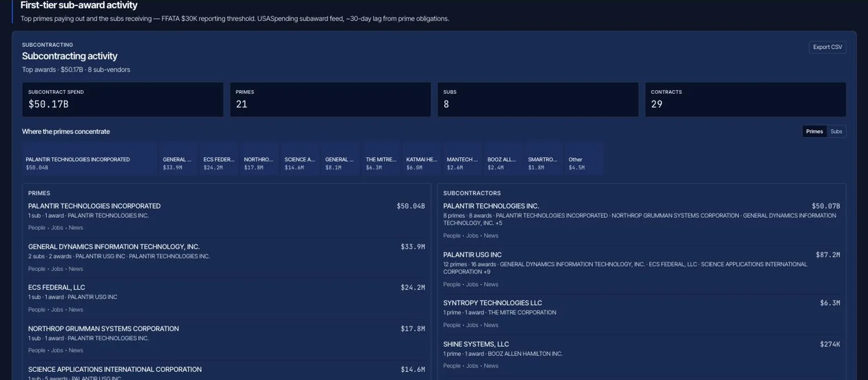Open Jobs link under Shine Systems

click(x=472, y=366)
